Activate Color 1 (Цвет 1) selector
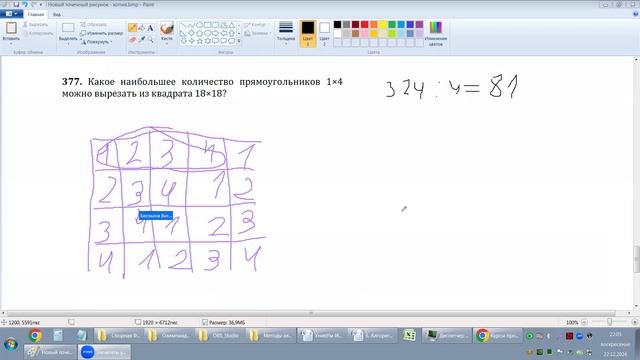 coord(308,33)
